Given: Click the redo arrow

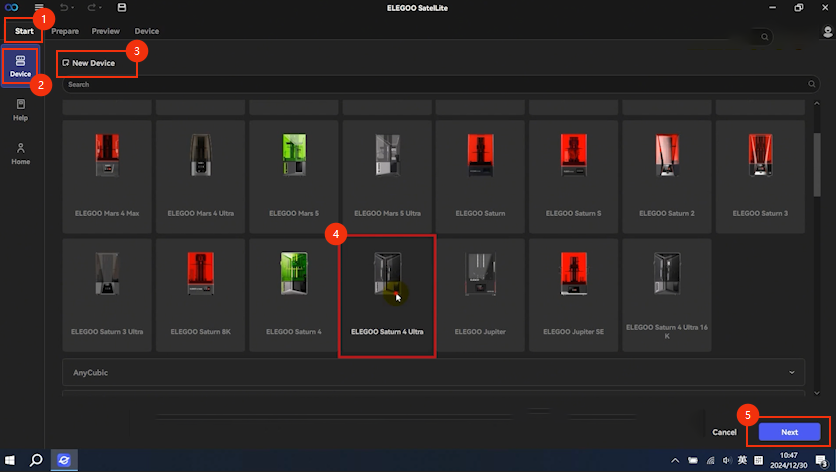Looking at the screenshot, I should (x=91, y=7).
